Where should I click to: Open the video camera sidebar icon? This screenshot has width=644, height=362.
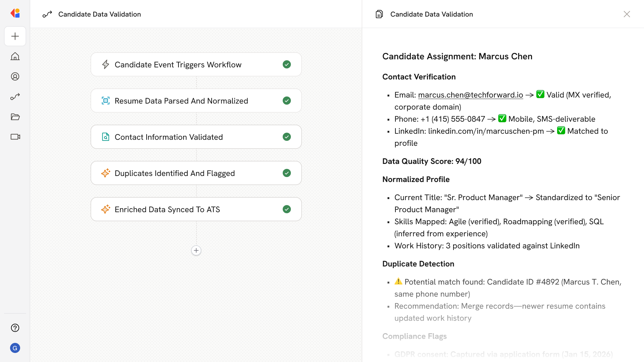[x=15, y=137]
